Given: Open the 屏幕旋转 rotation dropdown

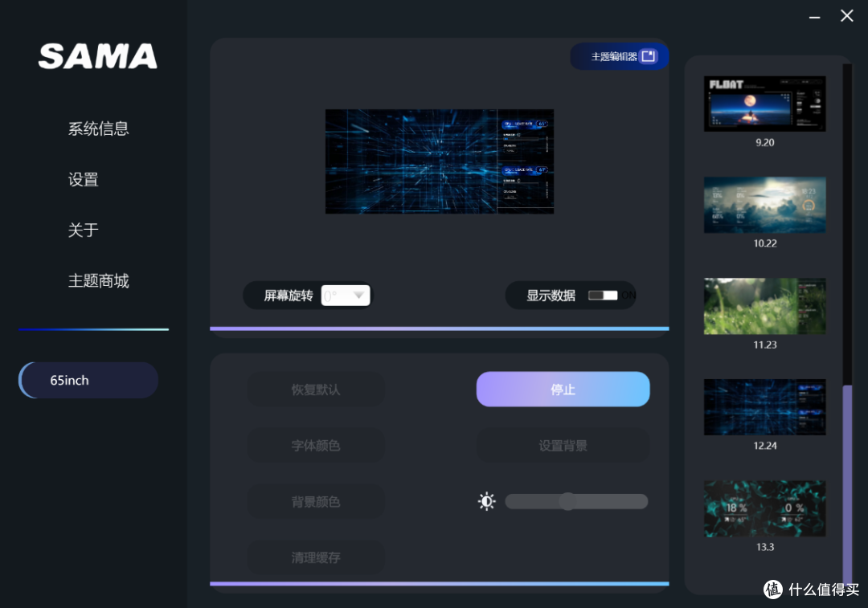Looking at the screenshot, I should [x=346, y=296].
